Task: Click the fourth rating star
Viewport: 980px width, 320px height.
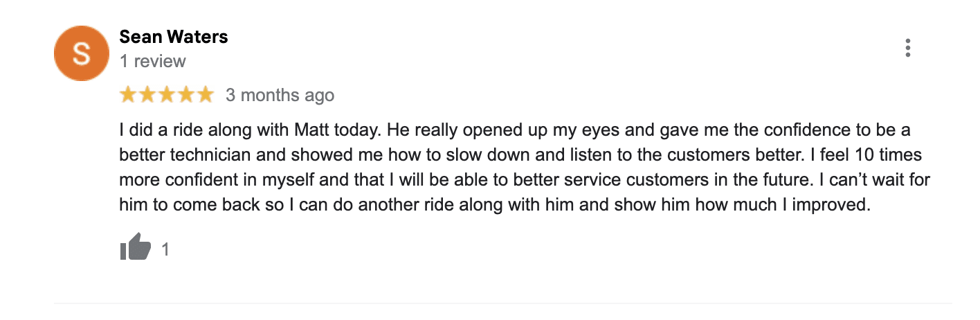Action: [x=186, y=96]
